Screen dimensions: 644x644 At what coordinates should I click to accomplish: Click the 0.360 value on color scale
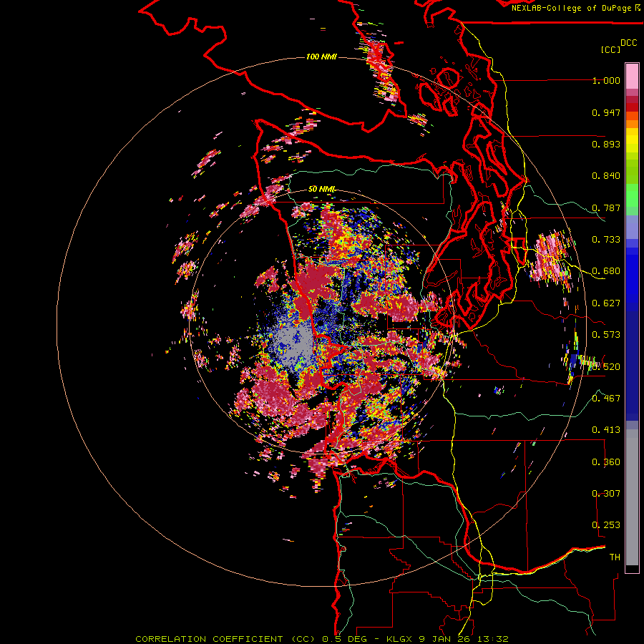coord(606,462)
